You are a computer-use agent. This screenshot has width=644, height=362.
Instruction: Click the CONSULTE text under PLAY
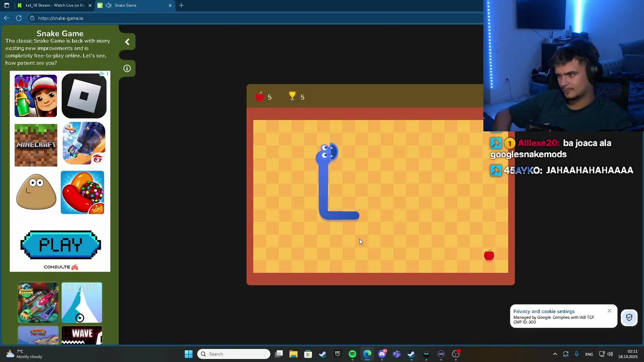point(57,267)
